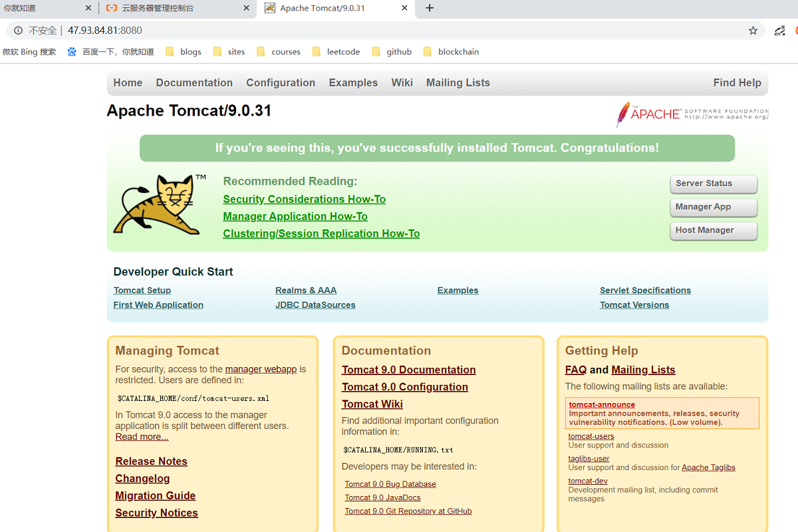The image size is (798, 532).
Task: Click the Read more... link
Action: click(x=142, y=437)
